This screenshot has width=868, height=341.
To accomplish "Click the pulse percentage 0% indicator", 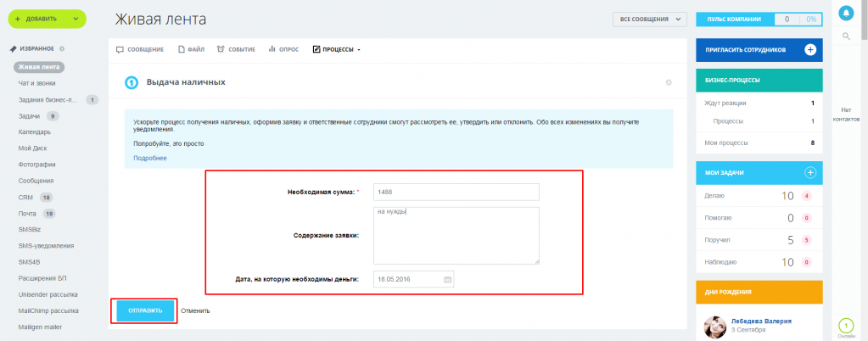I will (x=811, y=20).
